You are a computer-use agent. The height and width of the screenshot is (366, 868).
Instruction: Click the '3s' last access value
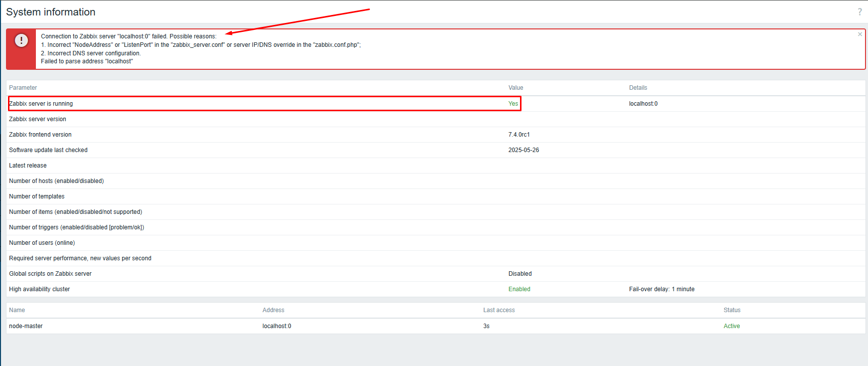pyautogui.click(x=486, y=326)
